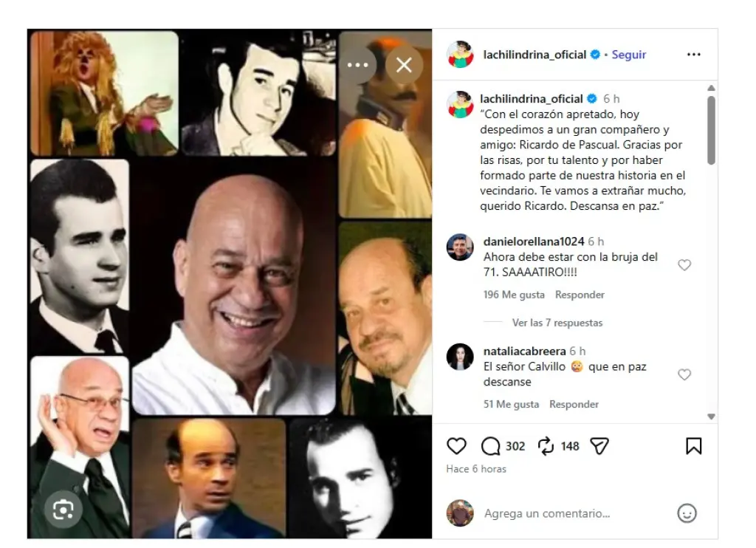Reply with "Responder" under danielorellana1024's comment

pos(580,294)
